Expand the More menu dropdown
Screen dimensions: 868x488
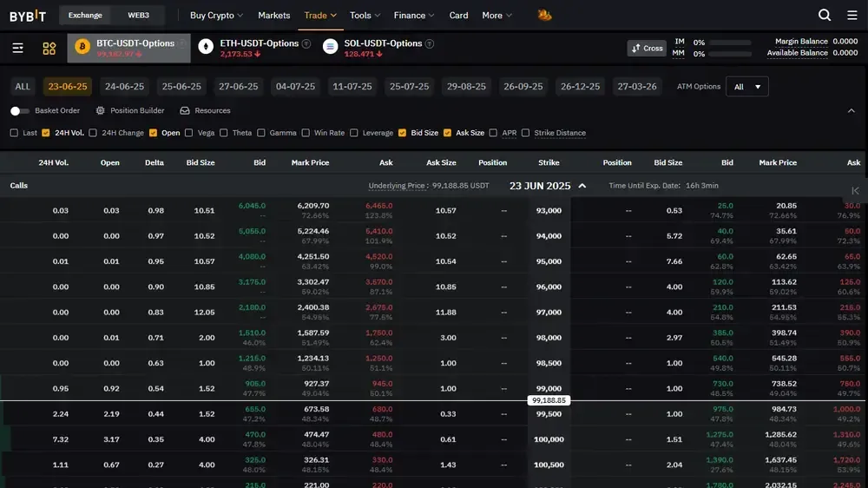[496, 16]
